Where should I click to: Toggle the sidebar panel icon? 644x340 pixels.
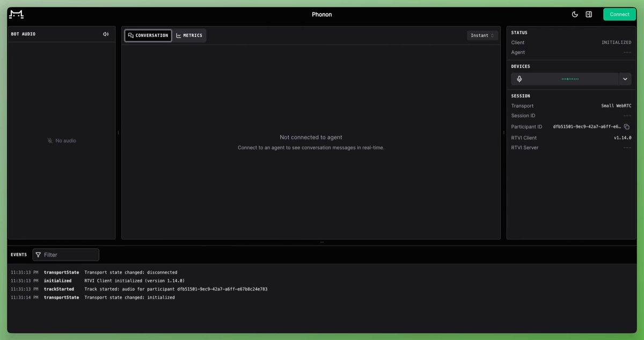[589, 15]
